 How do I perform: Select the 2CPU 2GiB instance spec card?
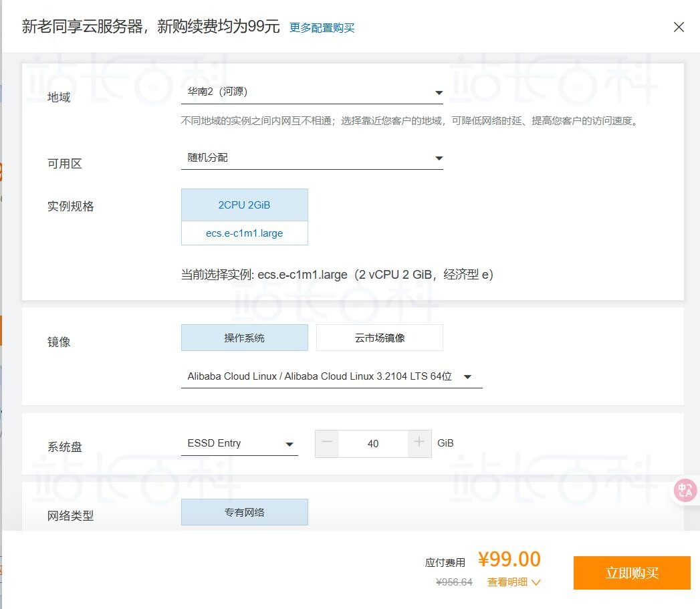point(244,205)
